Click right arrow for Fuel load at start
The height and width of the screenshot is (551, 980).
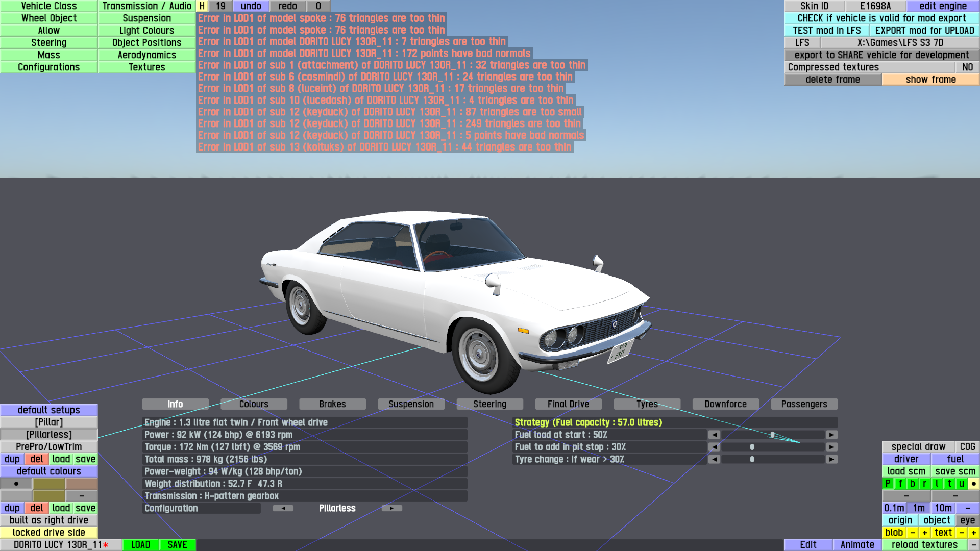(832, 435)
